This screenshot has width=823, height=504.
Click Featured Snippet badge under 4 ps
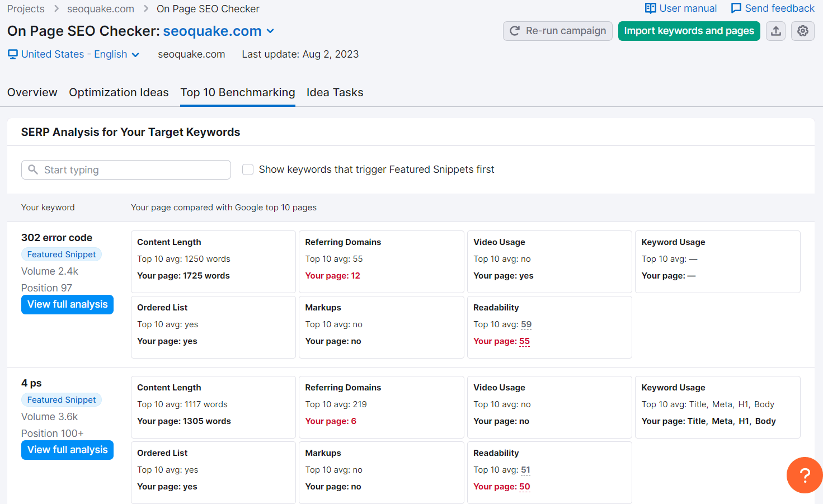click(62, 400)
